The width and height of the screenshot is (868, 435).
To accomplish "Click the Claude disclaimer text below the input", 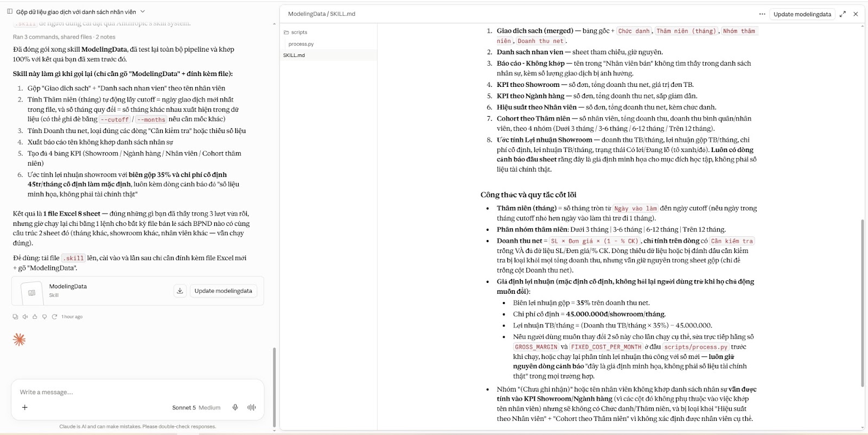I will (138, 426).
